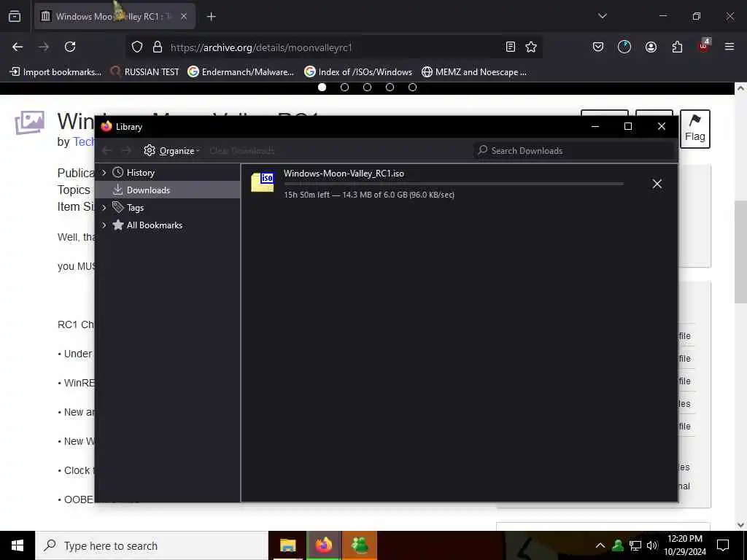Expand the Tags tree node
The height and width of the screenshot is (560, 747).
coord(104,208)
